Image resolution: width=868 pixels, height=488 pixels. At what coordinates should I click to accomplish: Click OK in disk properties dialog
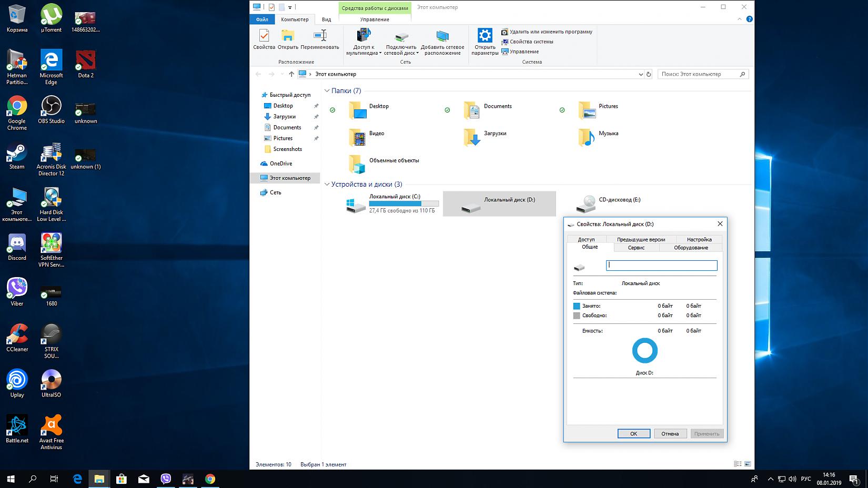point(633,434)
